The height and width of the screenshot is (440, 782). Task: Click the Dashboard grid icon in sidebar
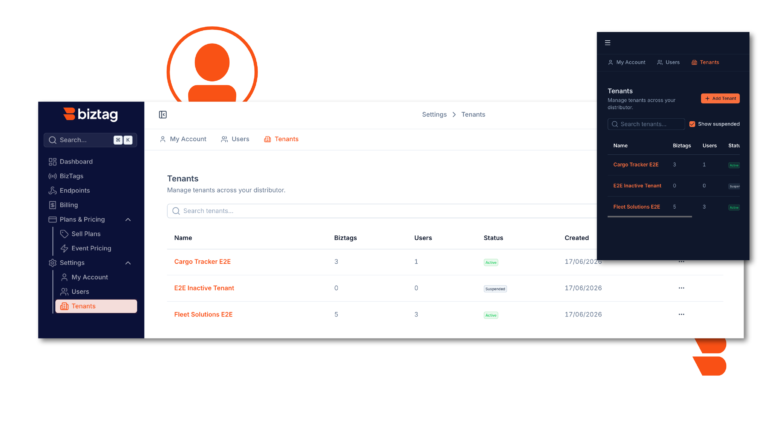click(x=52, y=162)
